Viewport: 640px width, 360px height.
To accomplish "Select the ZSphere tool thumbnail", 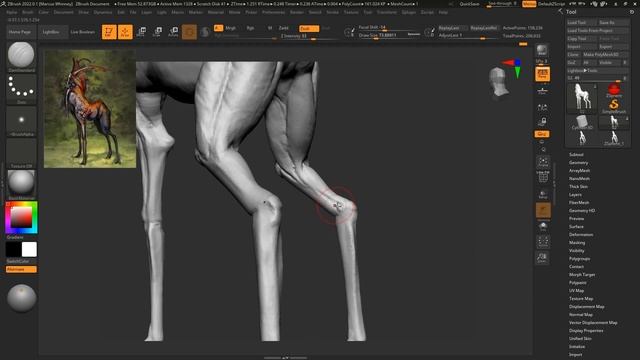I will click(613, 90).
